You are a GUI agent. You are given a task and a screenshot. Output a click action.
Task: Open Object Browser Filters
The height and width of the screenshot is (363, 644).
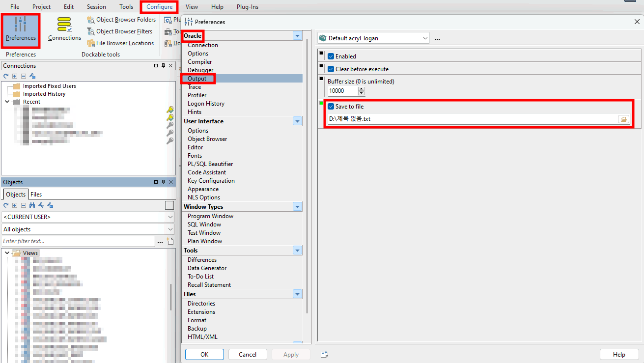(x=120, y=31)
